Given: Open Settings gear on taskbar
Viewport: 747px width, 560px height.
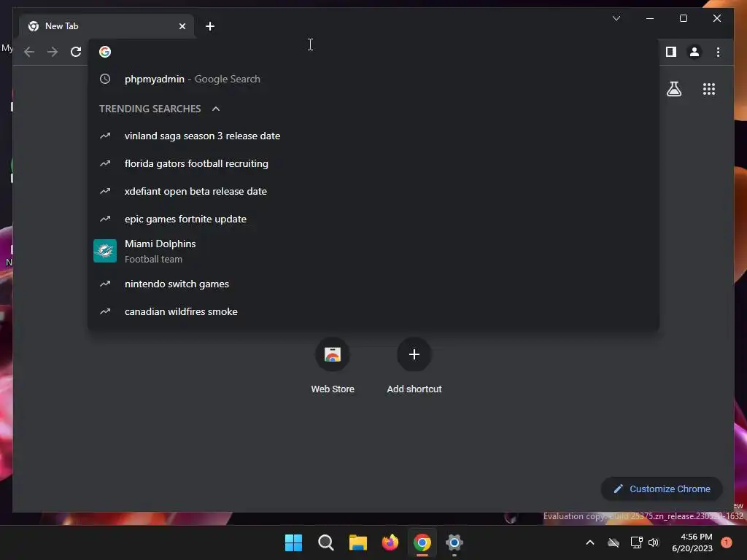Looking at the screenshot, I should pyautogui.click(x=454, y=542).
